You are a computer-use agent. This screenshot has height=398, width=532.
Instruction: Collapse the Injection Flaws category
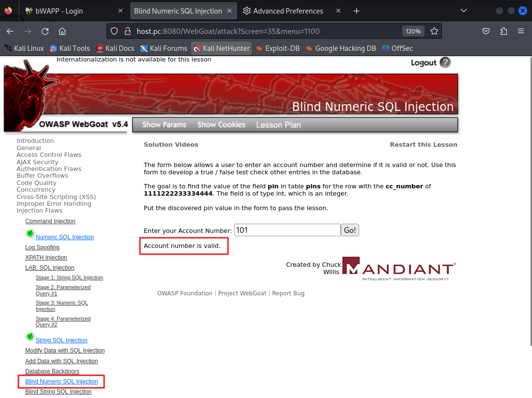pyautogui.click(x=39, y=210)
